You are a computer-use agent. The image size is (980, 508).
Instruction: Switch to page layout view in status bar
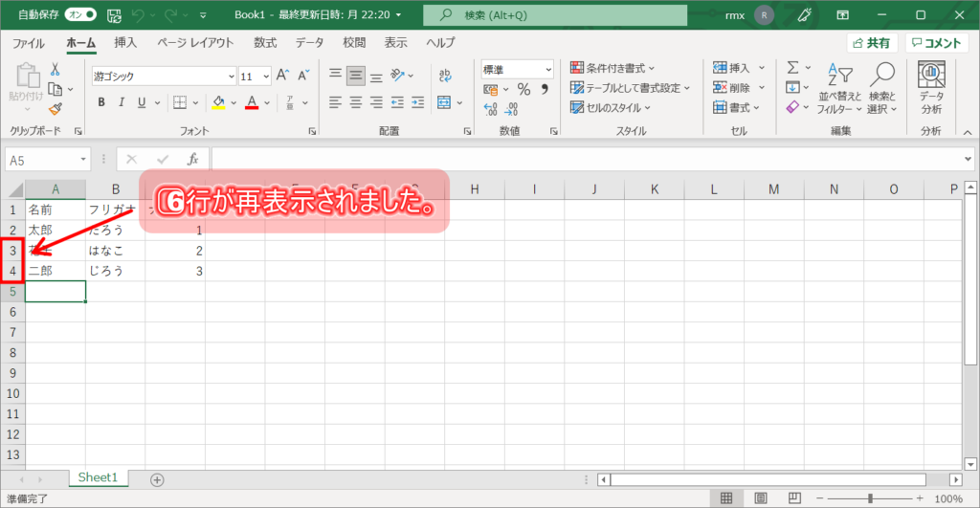[x=760, y=498]
